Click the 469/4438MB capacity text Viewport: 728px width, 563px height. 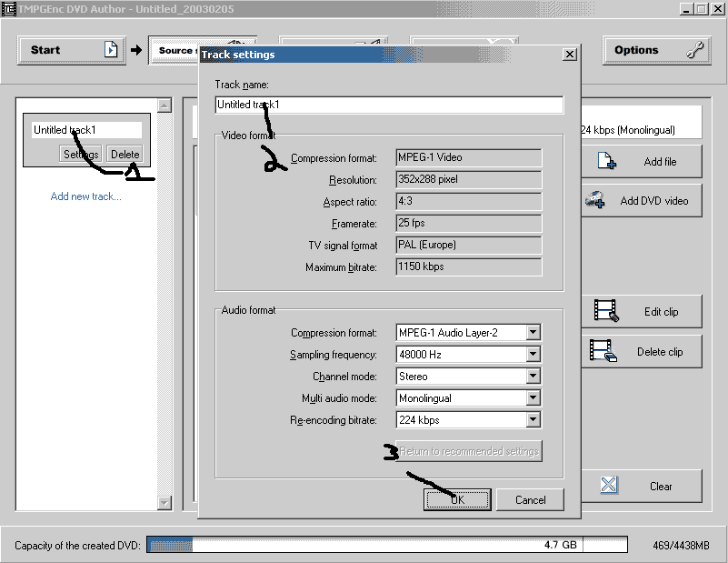pos(681,546)
